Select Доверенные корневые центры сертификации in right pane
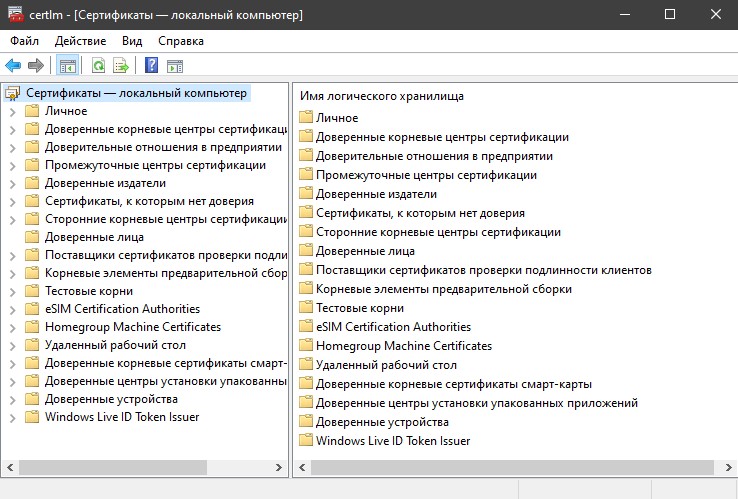The width and height of the screenshot is (738, 499). 442,137
